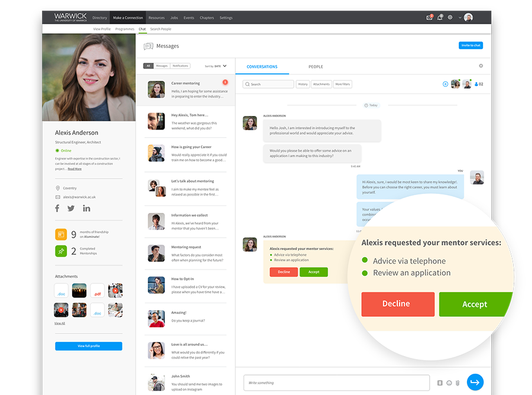
Task: Open the .pdf attachment thumbnail
Action: pyautogui.click(x=98, y=290)
